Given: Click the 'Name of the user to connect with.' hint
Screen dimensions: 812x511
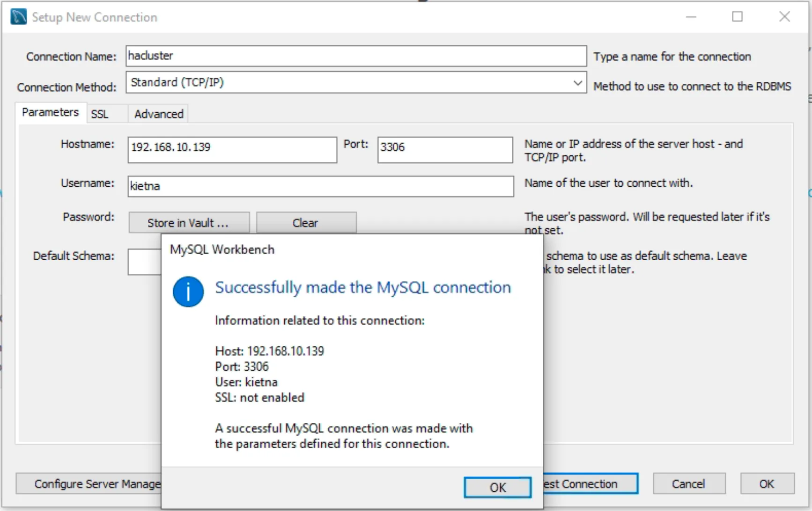Looking at the screenshot, I should [608, 183].
